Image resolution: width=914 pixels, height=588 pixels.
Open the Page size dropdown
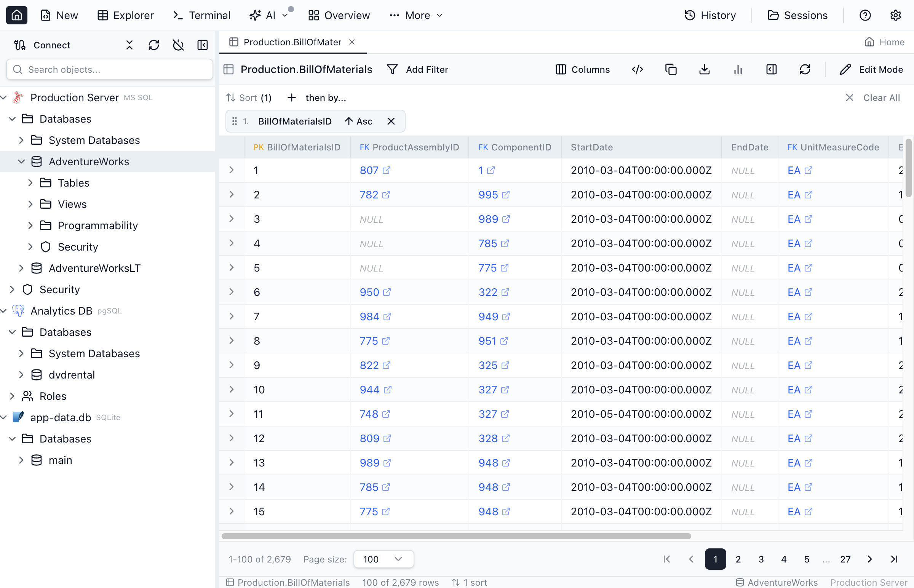383,559
